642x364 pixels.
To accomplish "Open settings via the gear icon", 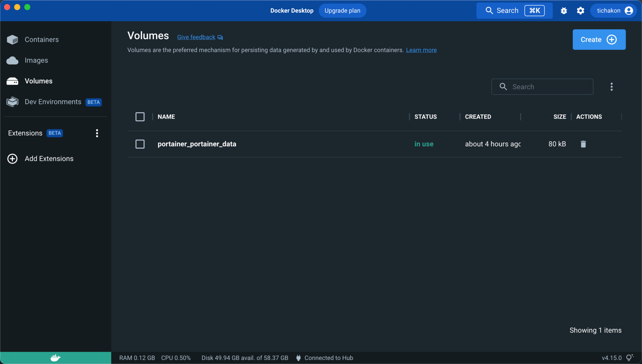I will (580, 11).
